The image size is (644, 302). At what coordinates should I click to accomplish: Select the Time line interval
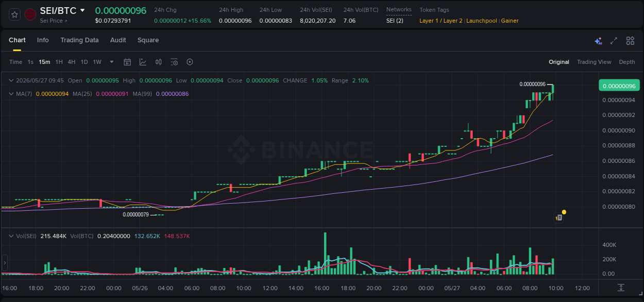15,62
